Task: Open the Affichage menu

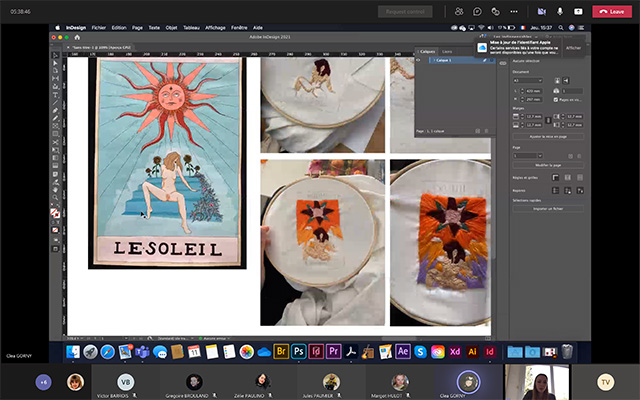Action: 215,28
